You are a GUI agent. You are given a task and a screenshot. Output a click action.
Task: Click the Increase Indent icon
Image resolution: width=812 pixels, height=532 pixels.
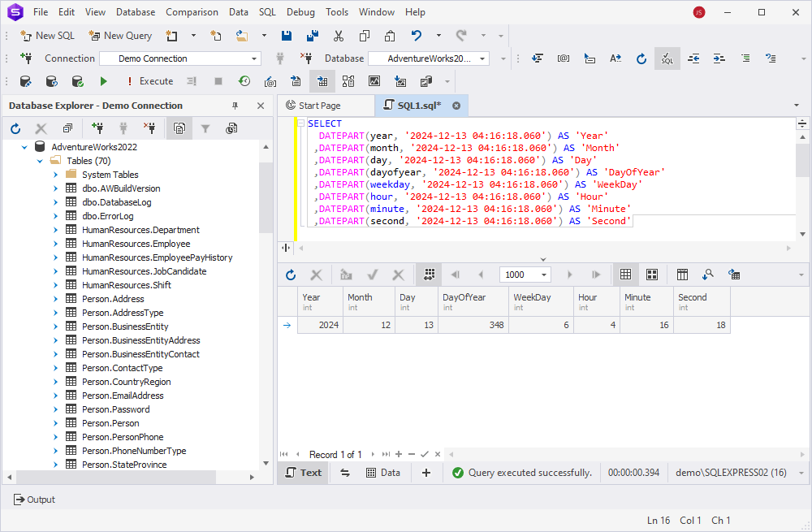(x=719, y=58)
